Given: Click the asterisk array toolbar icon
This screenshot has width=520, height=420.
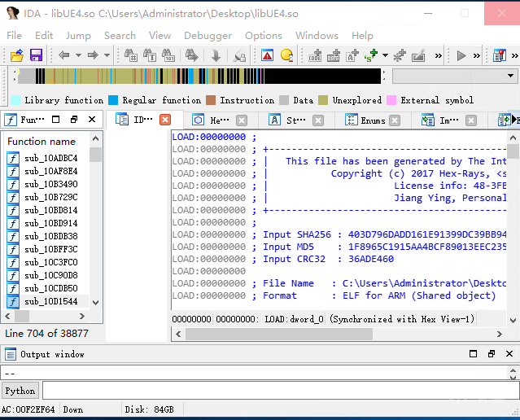Looking at the screenshot, I should 400,55.
